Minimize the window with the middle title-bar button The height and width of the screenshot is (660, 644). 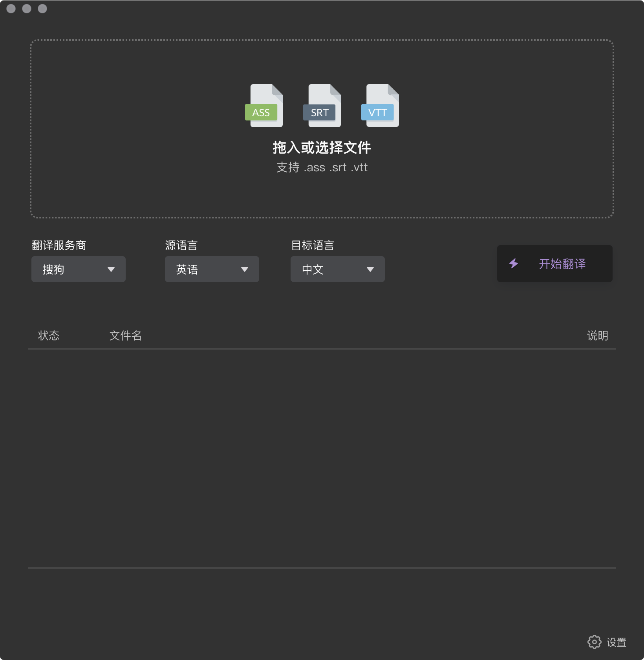point(27,9)
